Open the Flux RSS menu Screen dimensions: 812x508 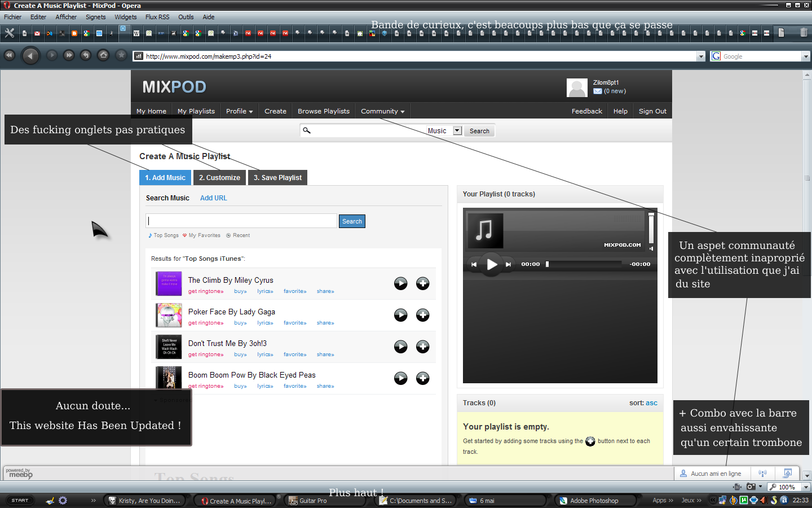click(157, 17)
